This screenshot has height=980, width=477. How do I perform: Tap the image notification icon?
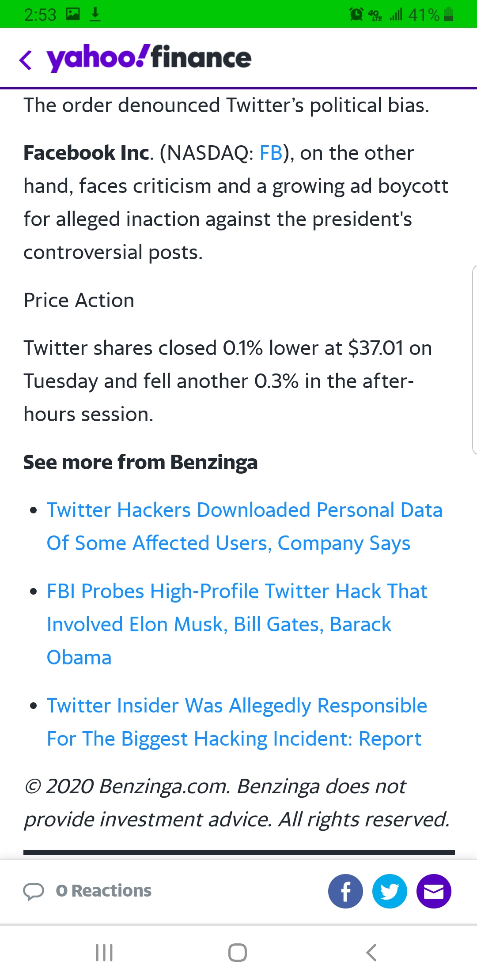(x=73, y=15)
